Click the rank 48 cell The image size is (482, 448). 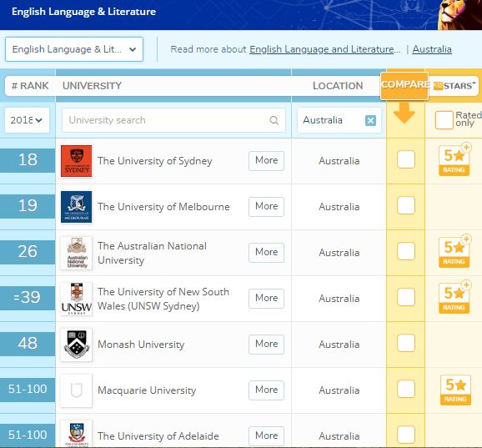[28, 344]
